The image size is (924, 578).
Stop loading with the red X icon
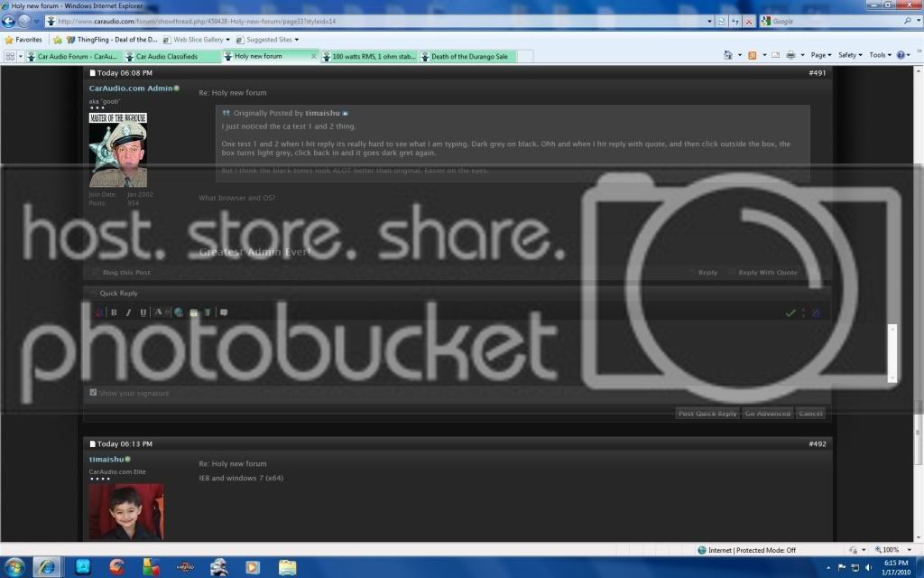[x=749, y=22]
